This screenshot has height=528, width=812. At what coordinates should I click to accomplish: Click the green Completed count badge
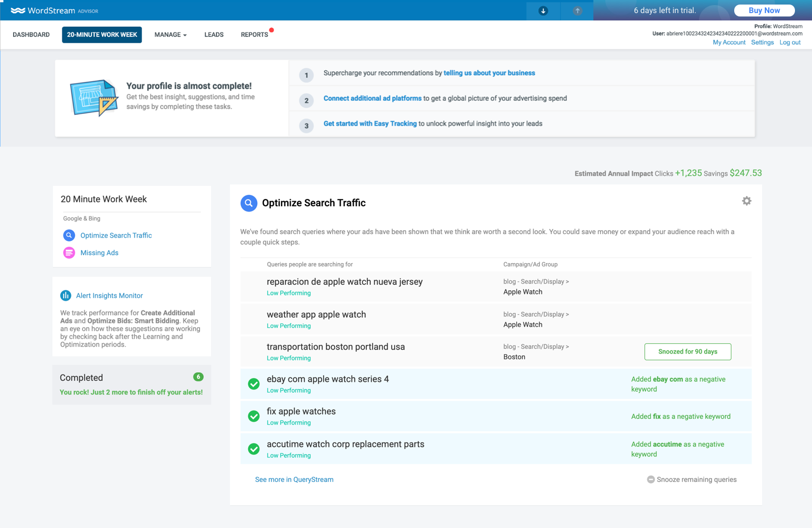click(198, 377)
